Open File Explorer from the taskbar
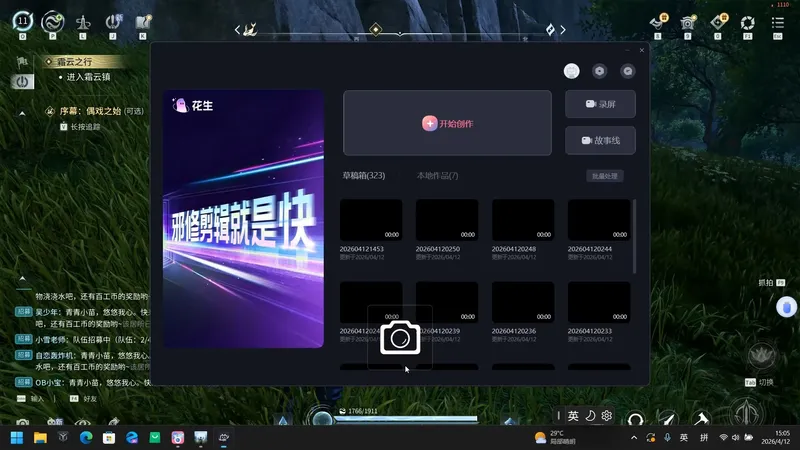This screenshot has height=450, width=800. click(x=40, y=438)
